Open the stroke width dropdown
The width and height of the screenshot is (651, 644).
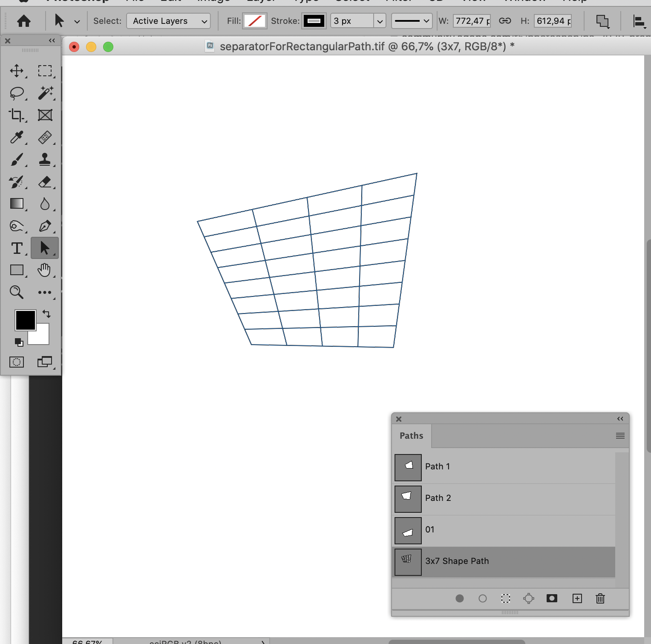pyautogui.click(x=379, y=20)
